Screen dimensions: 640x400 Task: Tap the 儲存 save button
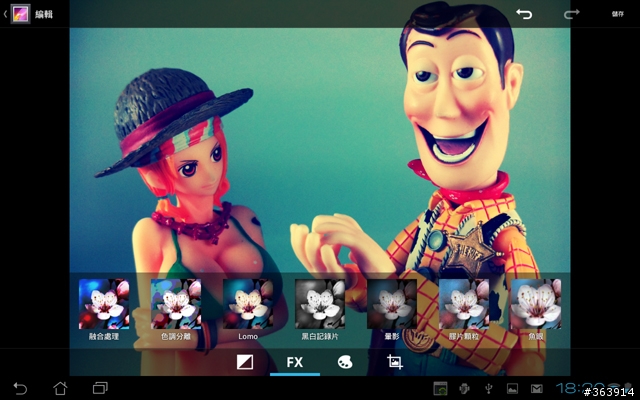point(618,14)
